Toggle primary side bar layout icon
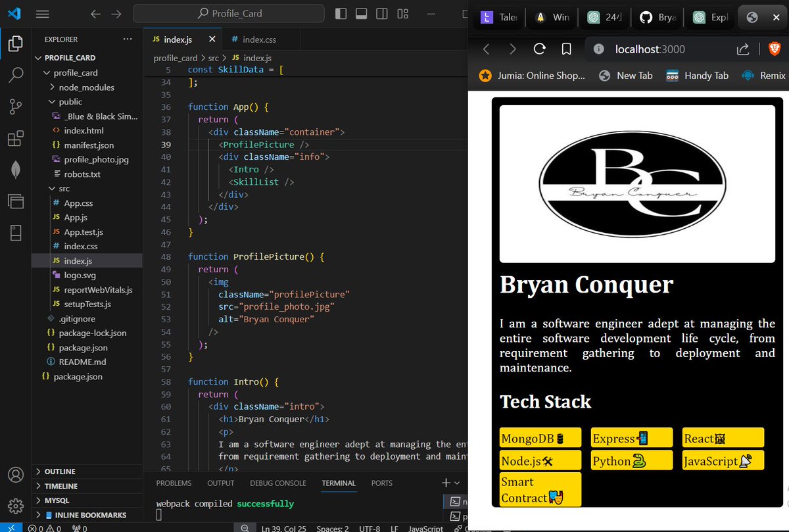This screenshot has width=789, height=532. 341,13
